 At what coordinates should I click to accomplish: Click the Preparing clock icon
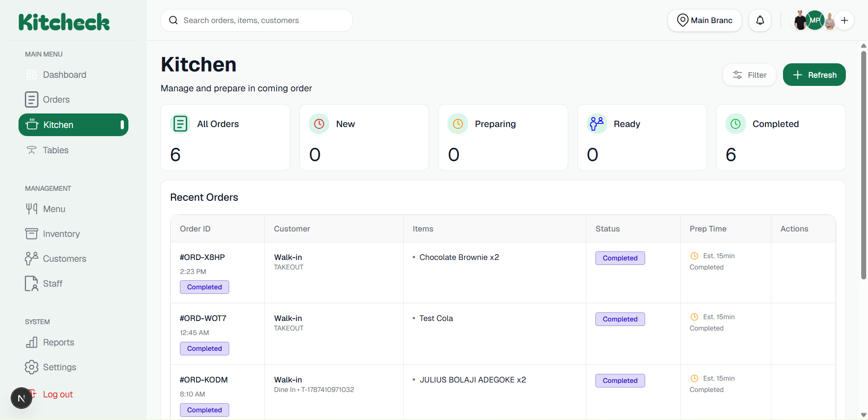[458, 123]
